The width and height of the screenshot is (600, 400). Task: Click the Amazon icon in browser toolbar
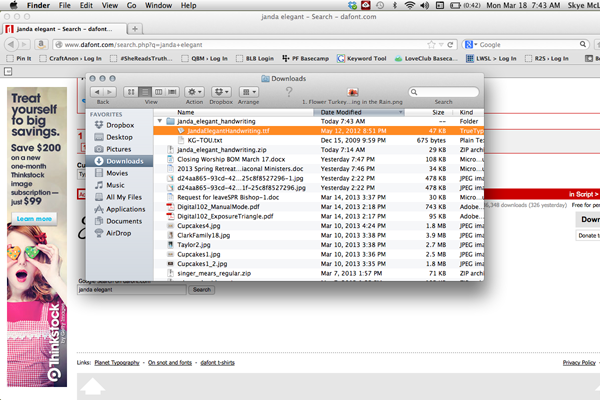[x=41, y=44]
